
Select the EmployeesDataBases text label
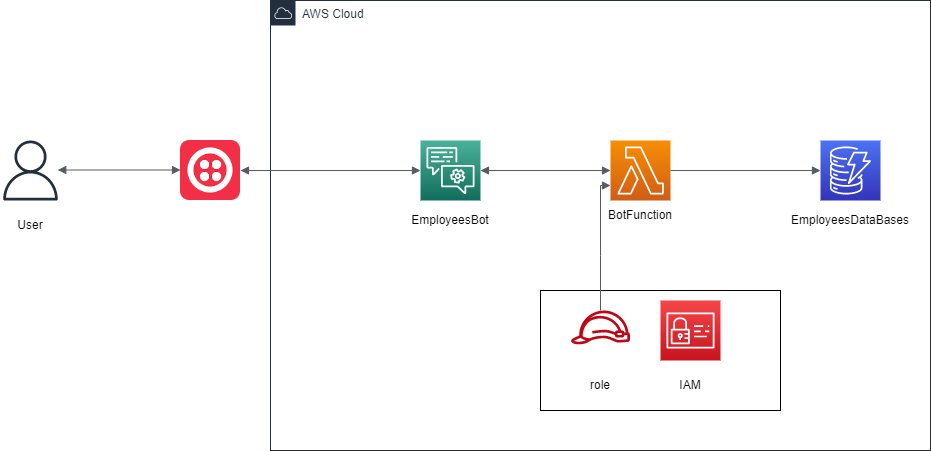[850, 220]
